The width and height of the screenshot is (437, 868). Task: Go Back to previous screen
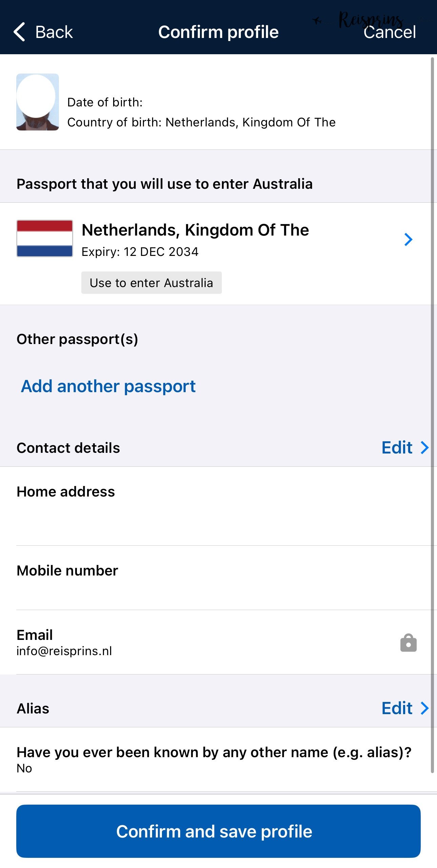coord(54,32)
